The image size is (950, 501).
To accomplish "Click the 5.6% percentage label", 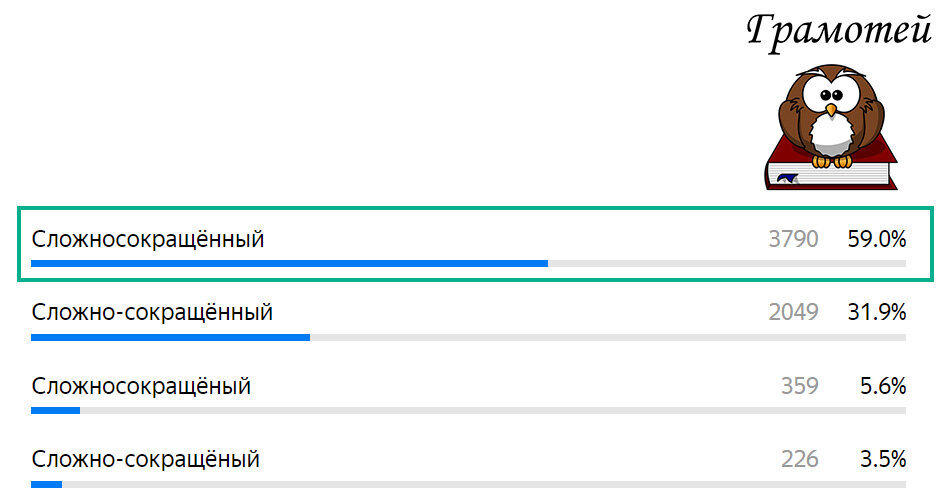I will [883, 387].
